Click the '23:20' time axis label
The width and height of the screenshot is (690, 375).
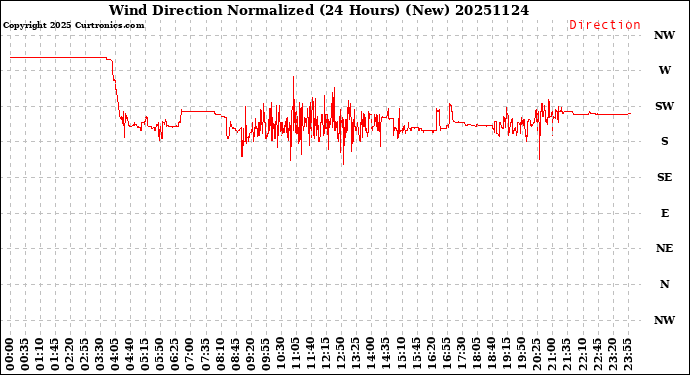pyautogui.click(x=612, y=355)
